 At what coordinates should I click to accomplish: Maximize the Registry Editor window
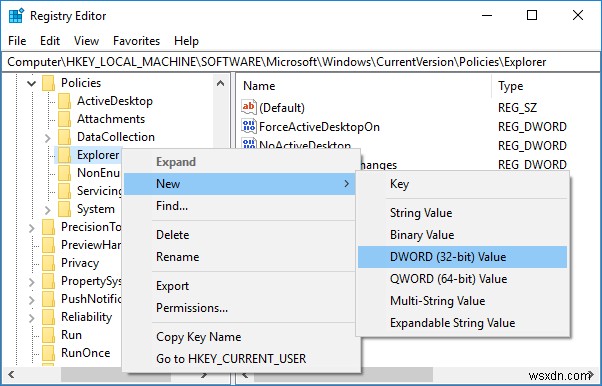coord(532,15)
